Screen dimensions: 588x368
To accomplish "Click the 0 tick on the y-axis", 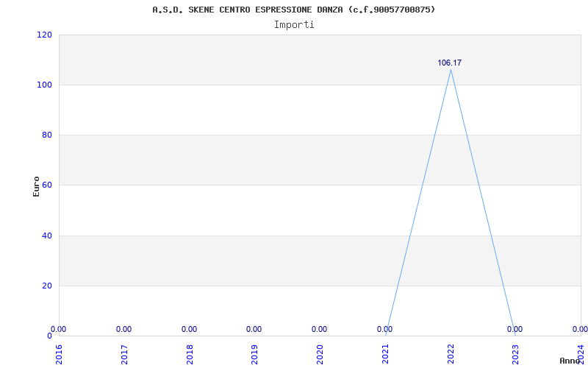I will coord(49,336).
